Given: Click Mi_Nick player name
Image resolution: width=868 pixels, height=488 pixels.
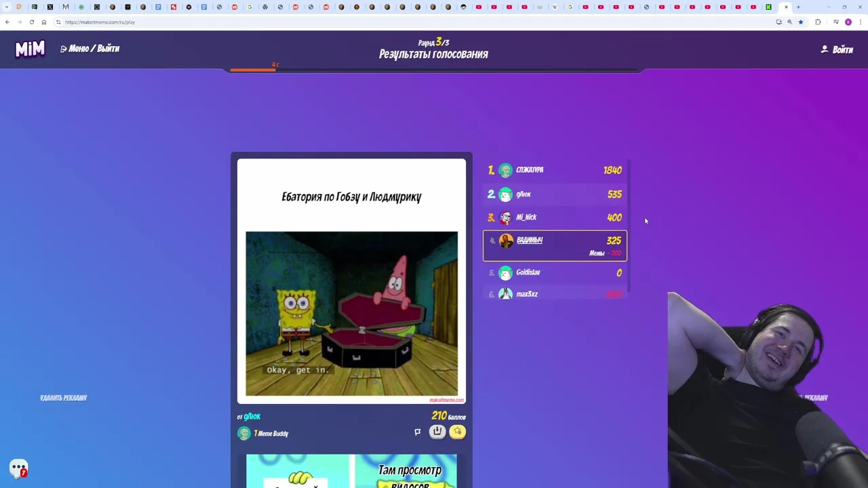Looking at the screenshot, I should pyautogui.click(x=526, y=218).
